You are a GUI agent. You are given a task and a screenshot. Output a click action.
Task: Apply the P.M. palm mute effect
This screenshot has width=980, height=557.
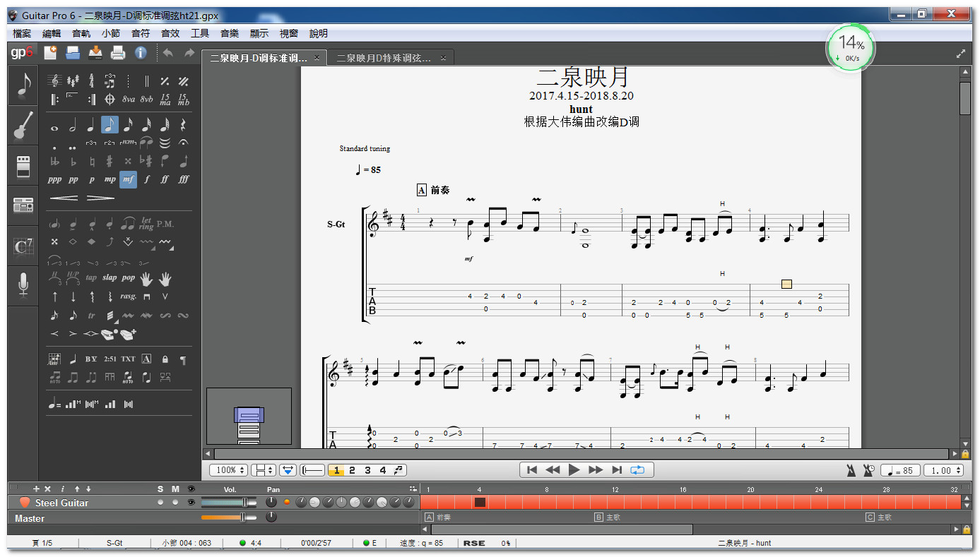pyautogui.click(x=165, y=224)
